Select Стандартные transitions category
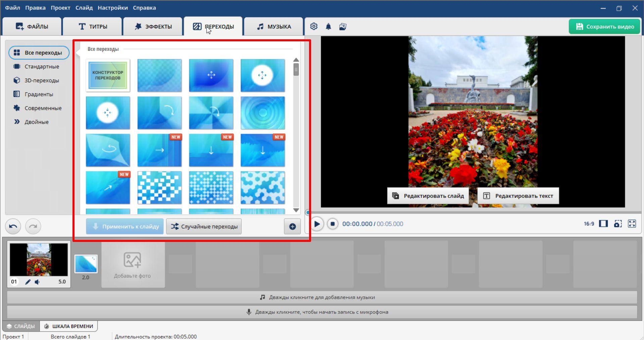Viewport: 644px width, 340px height. point(42,67)
